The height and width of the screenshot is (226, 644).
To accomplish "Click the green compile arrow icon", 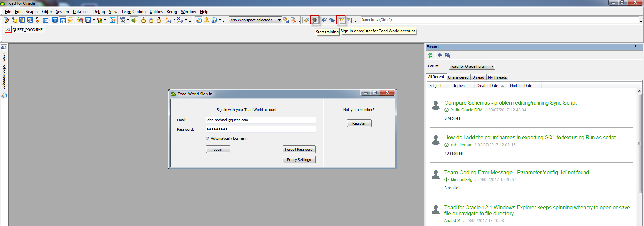I will 134,20.
